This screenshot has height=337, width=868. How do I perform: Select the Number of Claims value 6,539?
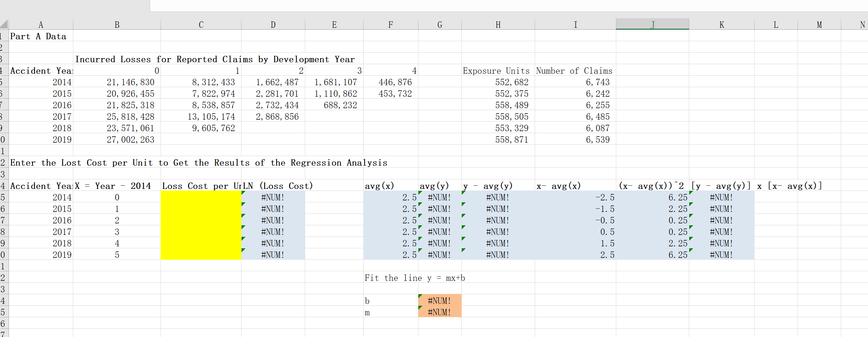point(575,139)
